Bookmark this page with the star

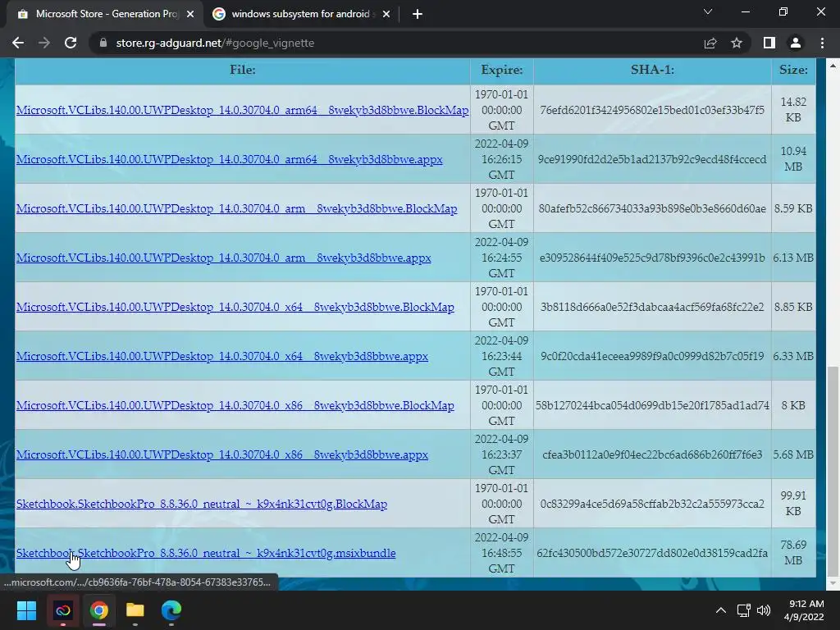coord(737,43)
